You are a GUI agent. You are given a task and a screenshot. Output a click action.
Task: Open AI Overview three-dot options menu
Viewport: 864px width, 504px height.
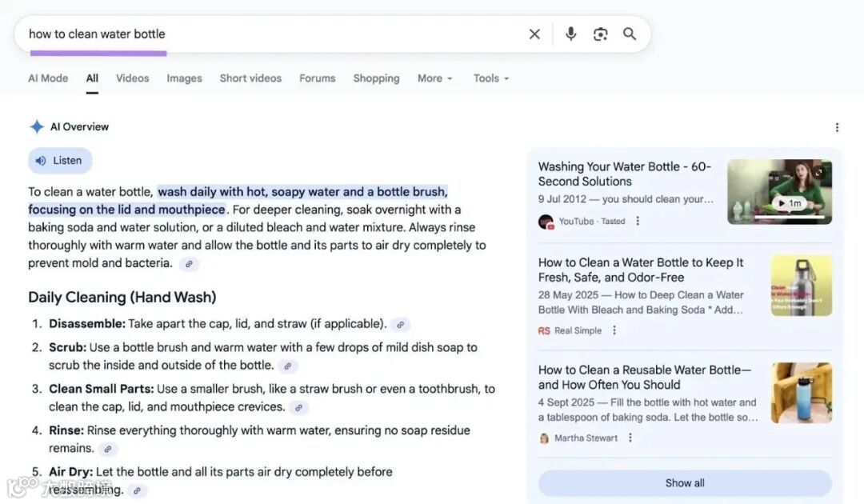pos(837,127)
